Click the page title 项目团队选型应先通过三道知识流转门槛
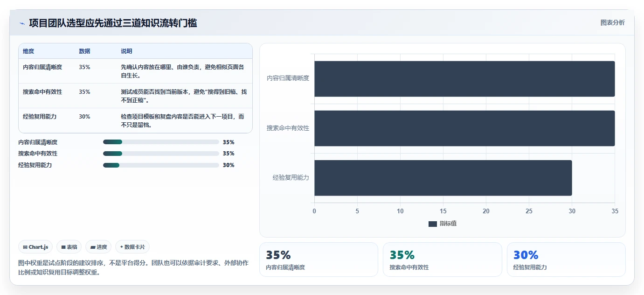 click(113, 23)
